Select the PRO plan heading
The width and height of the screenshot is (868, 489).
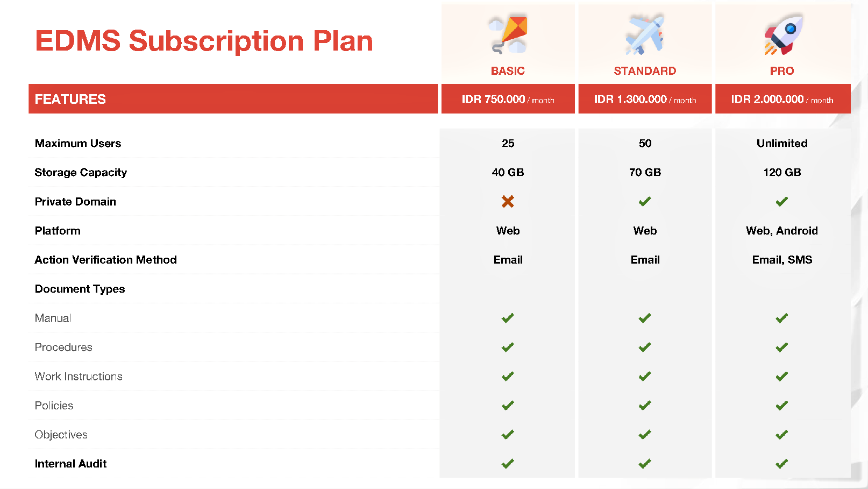click(782, 71)
